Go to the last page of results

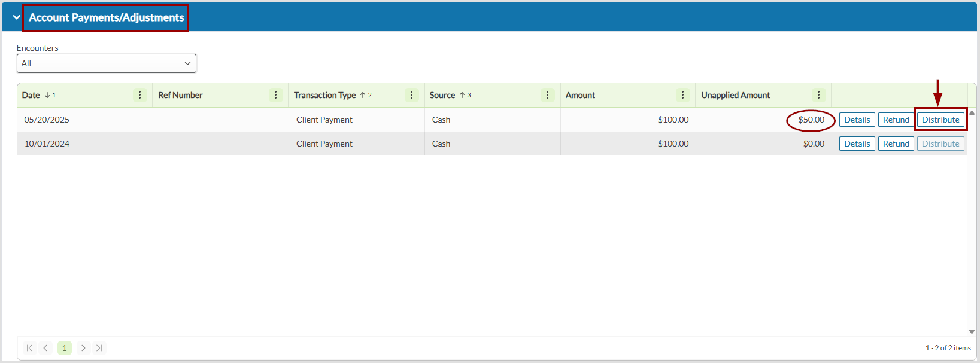[x=99, y=348]
